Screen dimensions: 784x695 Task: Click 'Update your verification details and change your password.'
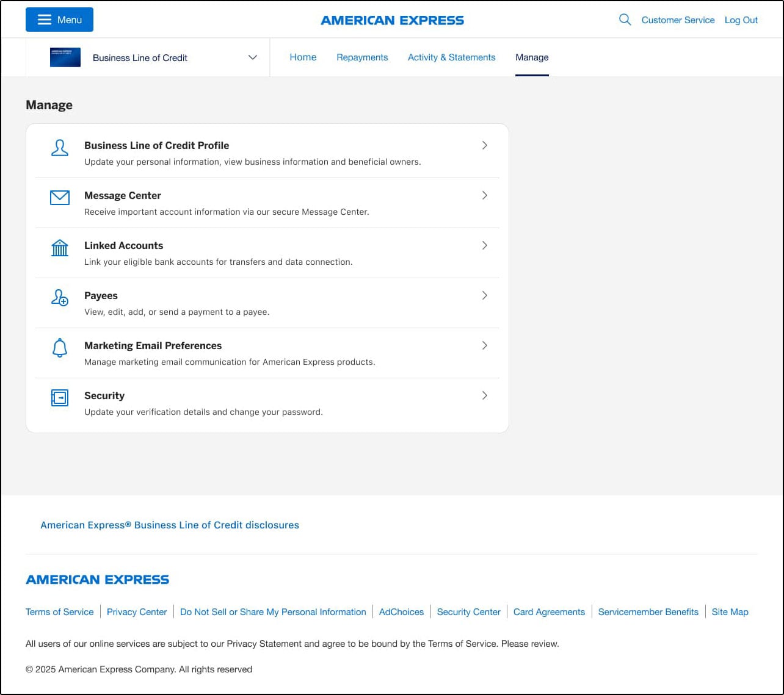(x=203, y=412)
